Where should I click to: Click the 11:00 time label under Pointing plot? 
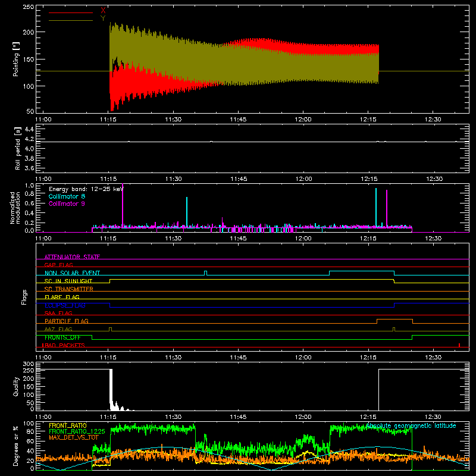click(x=43, y=120)
